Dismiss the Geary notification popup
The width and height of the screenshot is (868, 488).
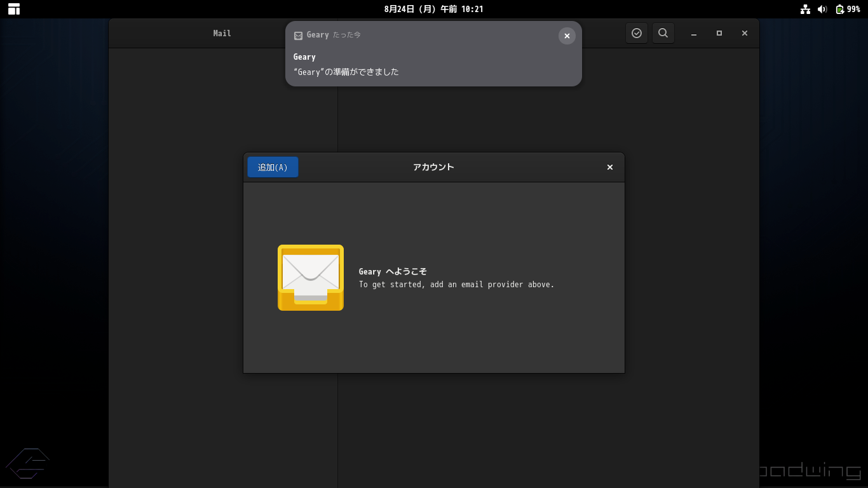click(x=567, y=36)
